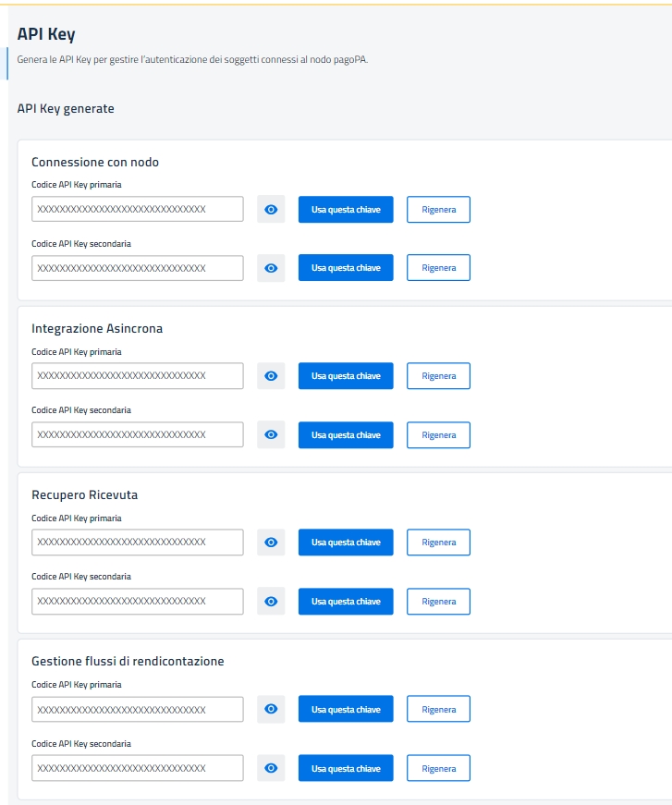Use Gestione flussi di rendicontazione primary key
672x805 pixels.
[346, 709]
